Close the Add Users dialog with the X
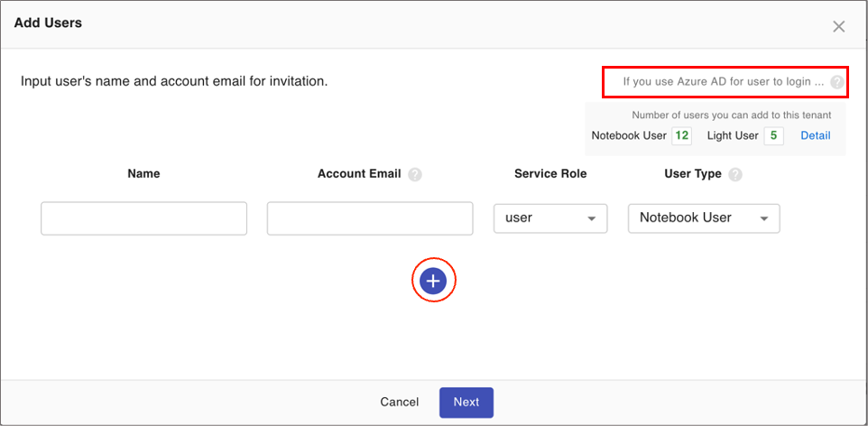The image size is (868, 426). point(838,26)
